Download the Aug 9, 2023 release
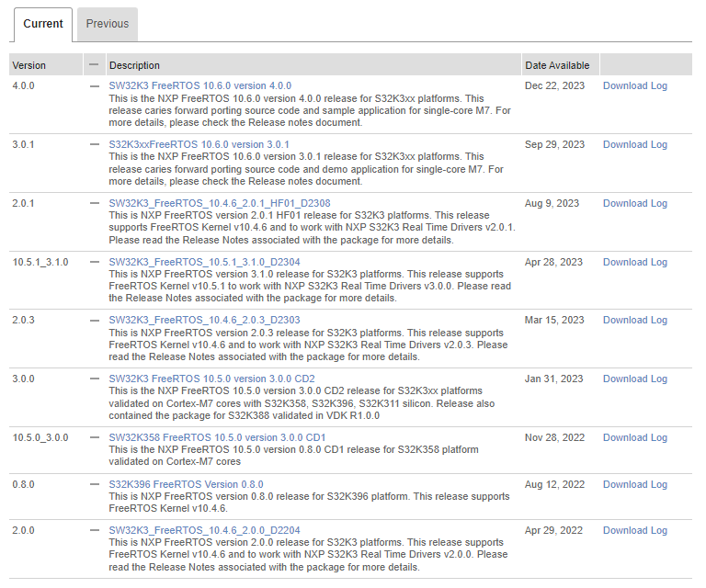The image size is (706, 588). 624,203
